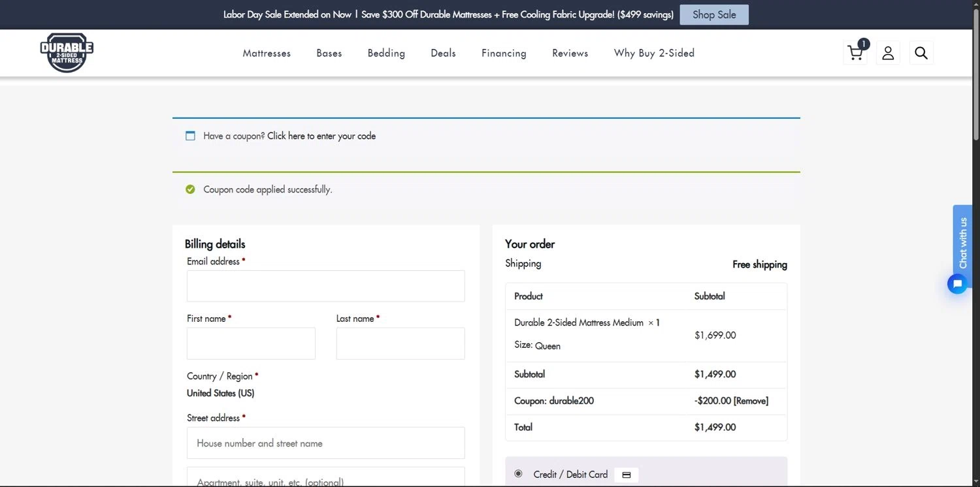Click the Your order heading
Screen dimensions: 980x487
click(530, 244)
